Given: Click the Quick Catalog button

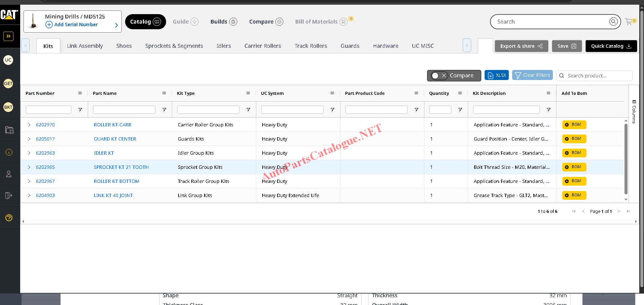Looking at the screenshot, I should [611, 46].
